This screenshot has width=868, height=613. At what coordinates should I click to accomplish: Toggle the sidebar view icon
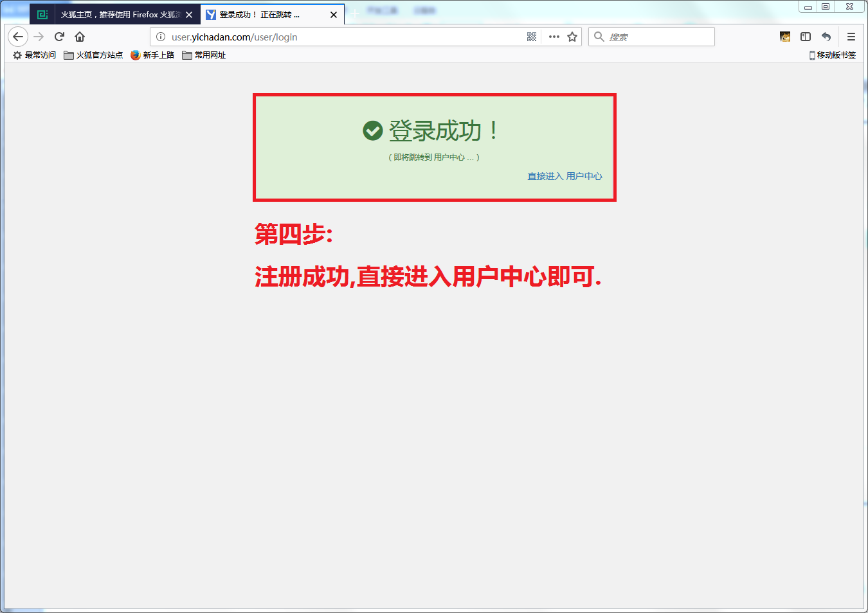806,37
